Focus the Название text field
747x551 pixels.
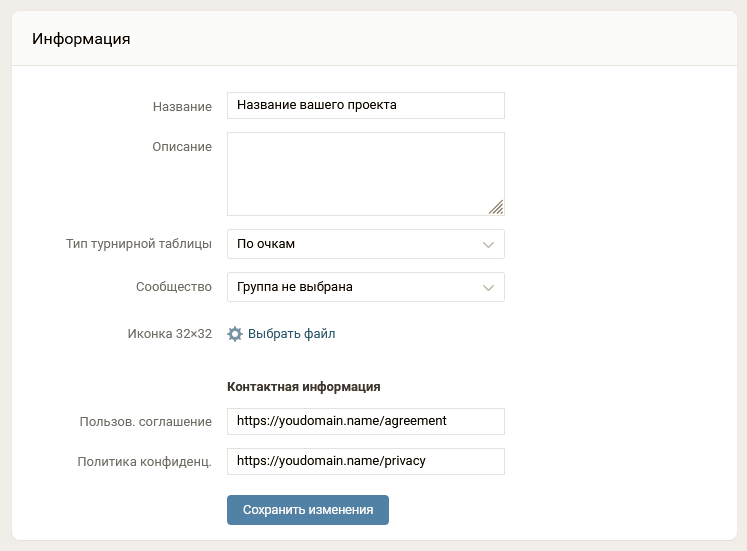(x=365, y=105)
